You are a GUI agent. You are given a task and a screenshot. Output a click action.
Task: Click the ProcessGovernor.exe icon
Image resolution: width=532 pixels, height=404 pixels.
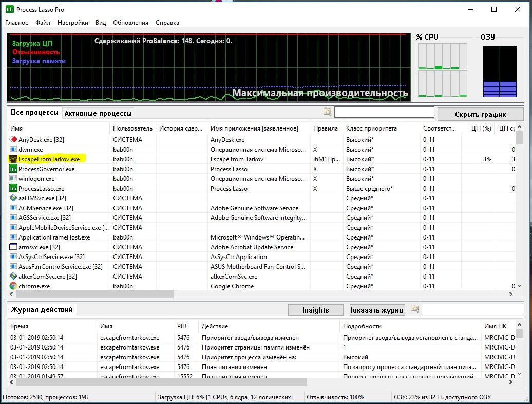click(13, 169)
